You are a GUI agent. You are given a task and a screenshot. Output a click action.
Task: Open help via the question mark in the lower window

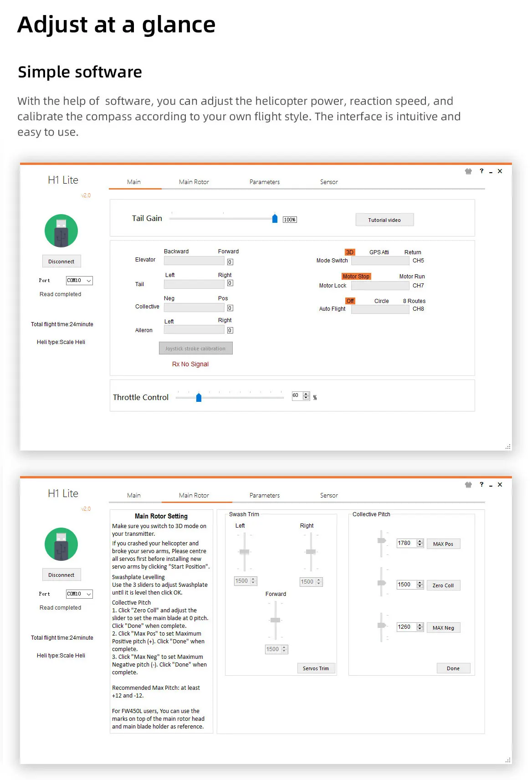[x=481, y=484]
